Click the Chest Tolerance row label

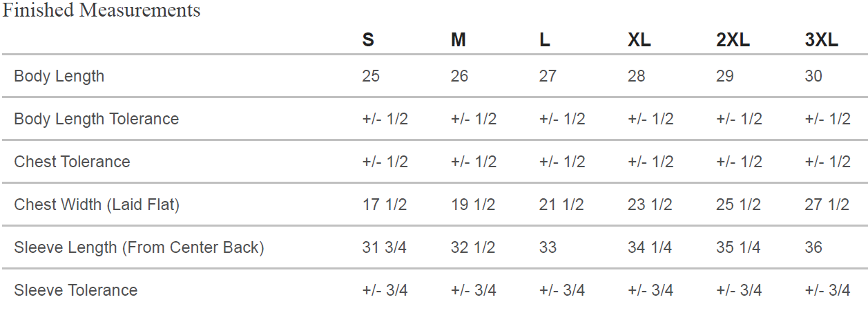pyautogui.click(x=72, y=162)
